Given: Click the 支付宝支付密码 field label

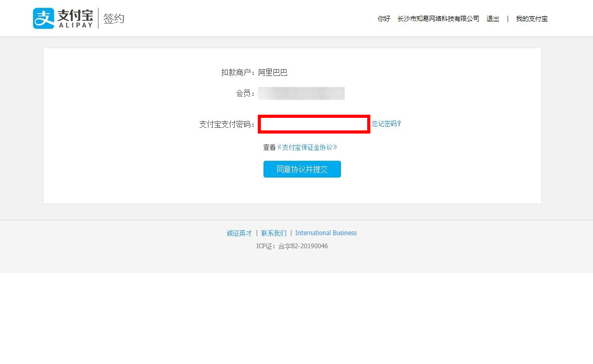Looking at the screenshot, I should tap(227, 124).
